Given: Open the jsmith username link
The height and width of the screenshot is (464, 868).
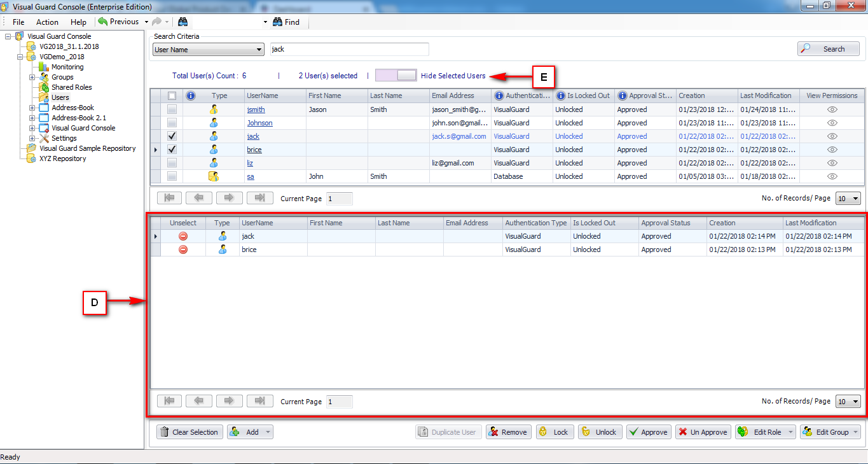Looking at the screenshot, I should point(256,109).
